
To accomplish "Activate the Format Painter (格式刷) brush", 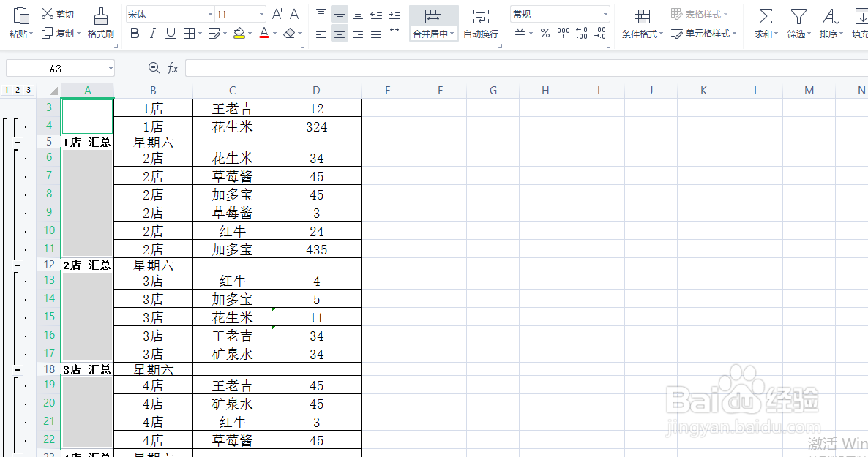I will tap(101, 23).
